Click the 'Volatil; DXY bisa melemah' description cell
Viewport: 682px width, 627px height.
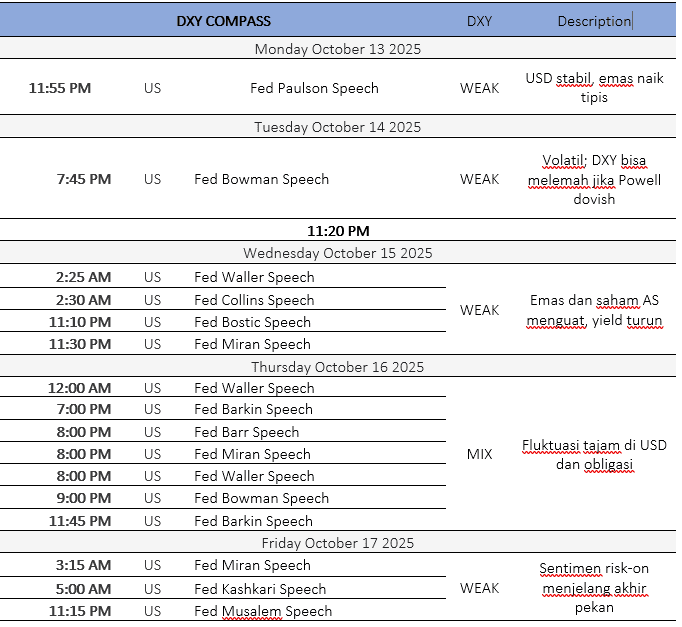click(594, 179)
